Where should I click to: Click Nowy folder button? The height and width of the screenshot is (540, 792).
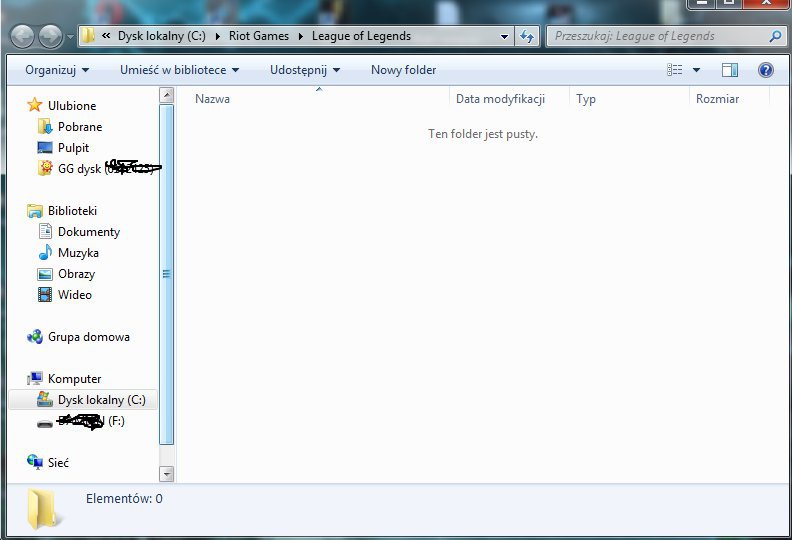pos(403,70)
